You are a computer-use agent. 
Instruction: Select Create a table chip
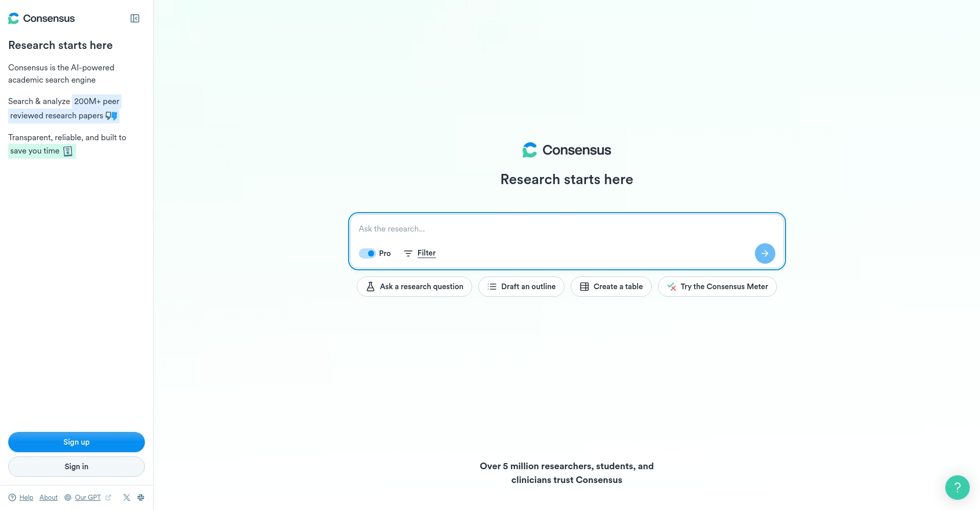pos(611,287)
